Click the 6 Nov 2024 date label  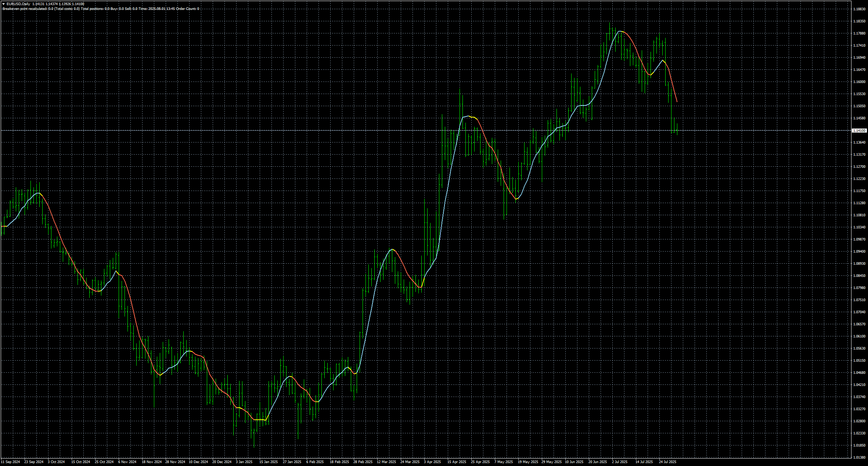tap(127, 462)
